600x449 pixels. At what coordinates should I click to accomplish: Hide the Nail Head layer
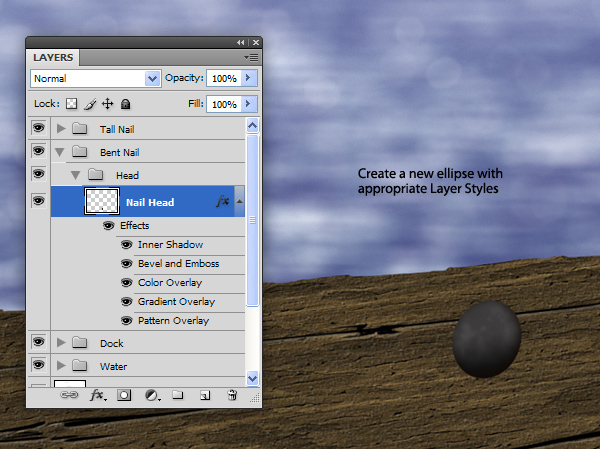tap(38, 200)
